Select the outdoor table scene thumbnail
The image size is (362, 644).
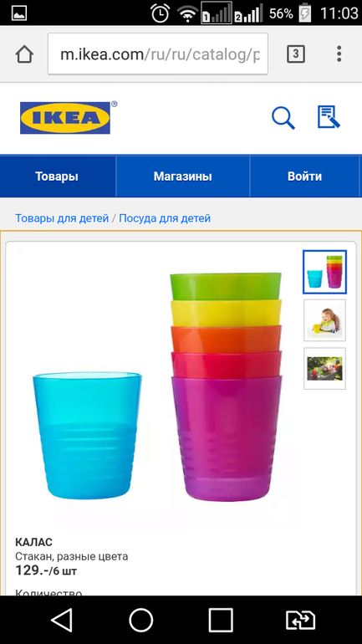324,368
